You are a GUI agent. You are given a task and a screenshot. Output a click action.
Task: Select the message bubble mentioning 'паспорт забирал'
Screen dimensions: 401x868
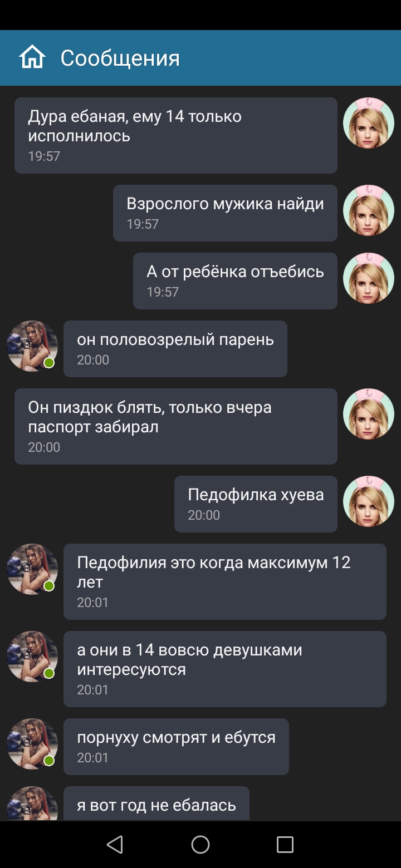click(176, 426)
